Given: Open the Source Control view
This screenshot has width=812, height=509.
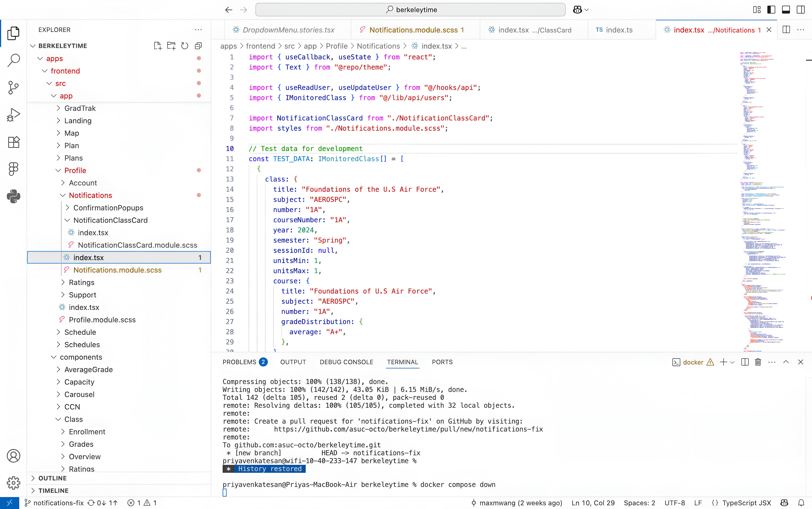Looking at the screenshot, I should tap(13, 88).
